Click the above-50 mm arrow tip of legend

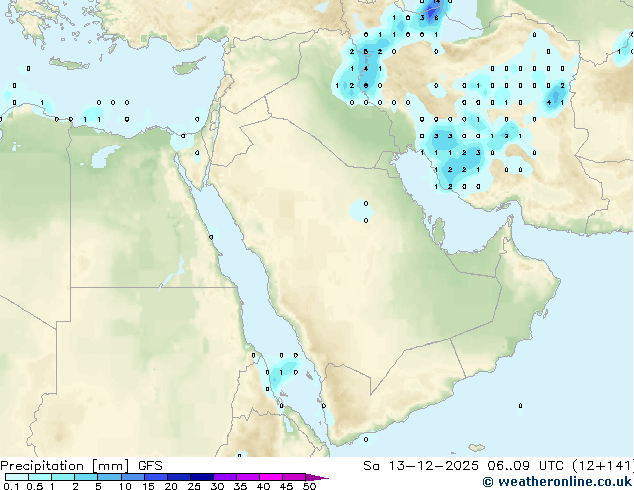pos(317,477)
